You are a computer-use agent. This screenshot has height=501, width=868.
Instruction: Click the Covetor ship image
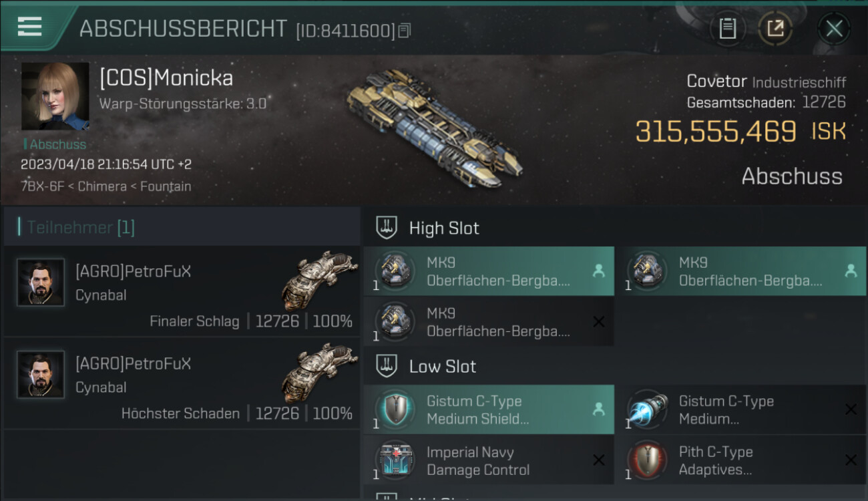434,128
